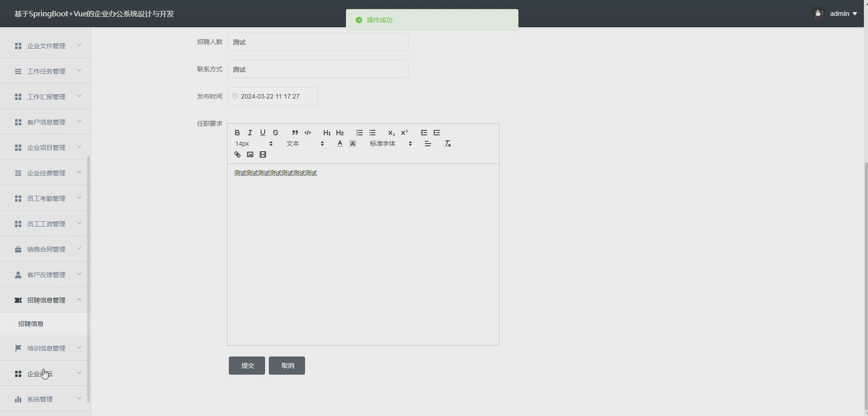Insert a video into the editor

coord(263,154)
